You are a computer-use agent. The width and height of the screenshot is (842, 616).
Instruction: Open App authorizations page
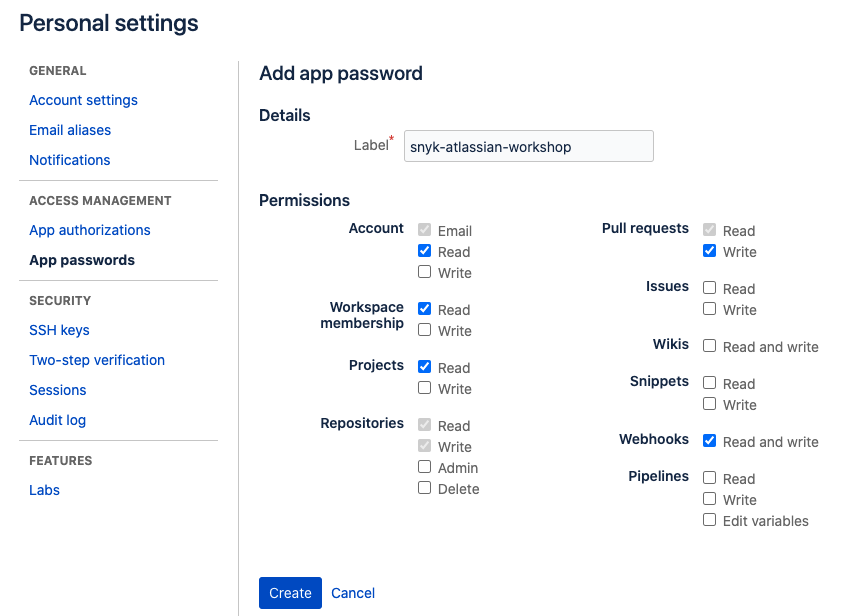click(89, 230)
